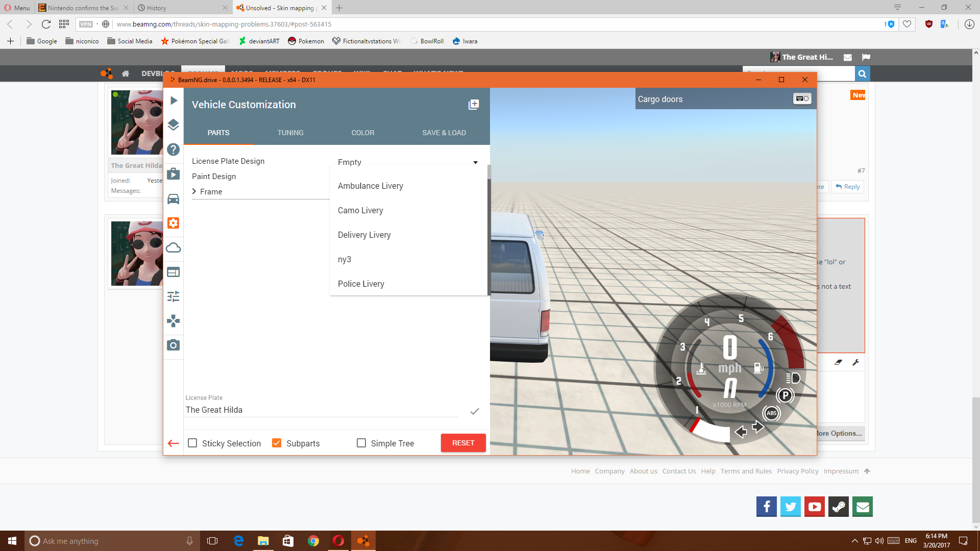Click the Cargo doors key binding icon

click(x=802, y=99)
